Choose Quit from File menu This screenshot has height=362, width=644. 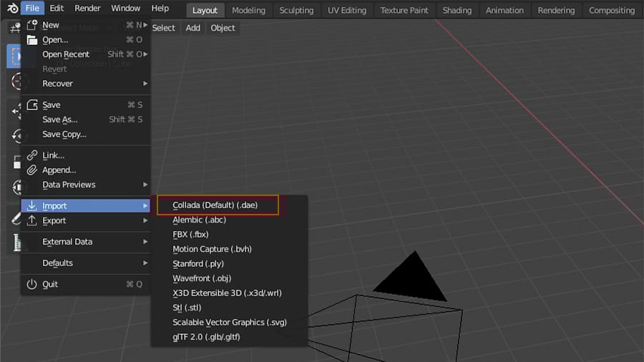pos(86,284)
